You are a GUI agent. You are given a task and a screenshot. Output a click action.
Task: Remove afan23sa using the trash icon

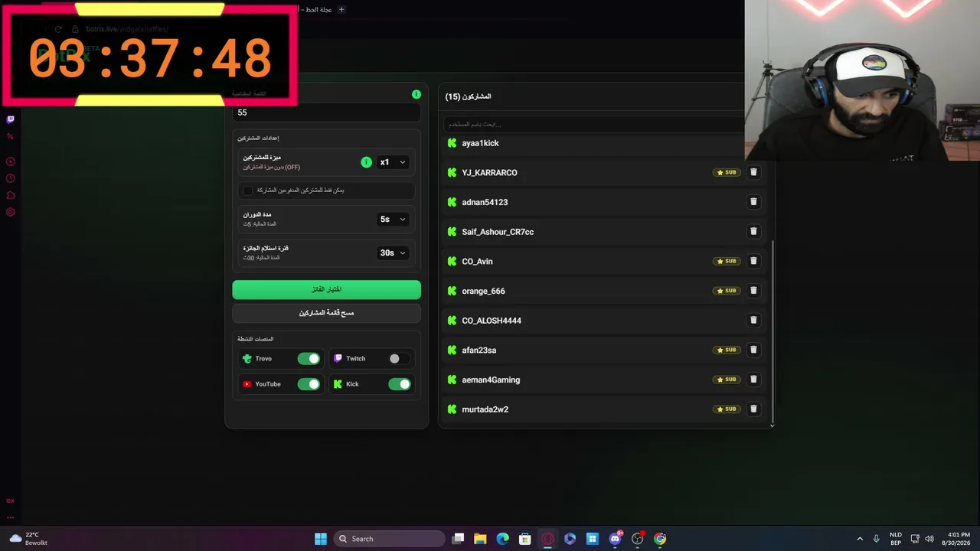pos(753,350)
